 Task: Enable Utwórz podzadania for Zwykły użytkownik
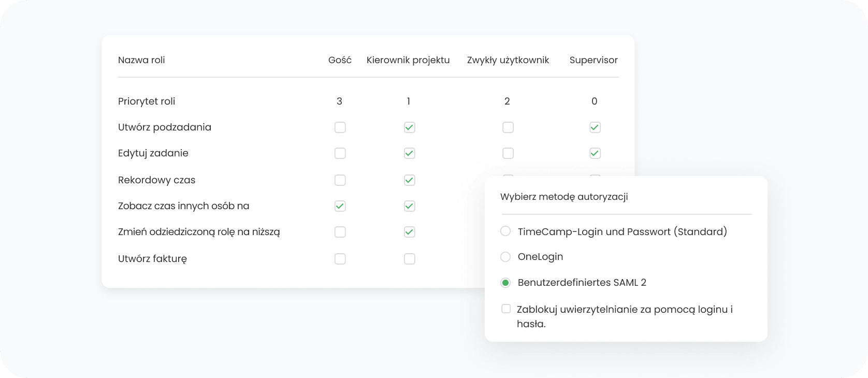coord(508,127)
